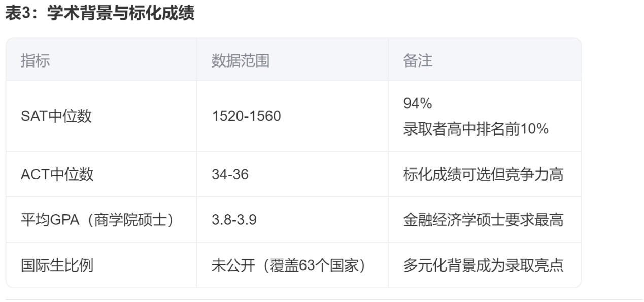Click the '国际生比例' row label
Screen dimensions: 644x302
pos(57,265)
